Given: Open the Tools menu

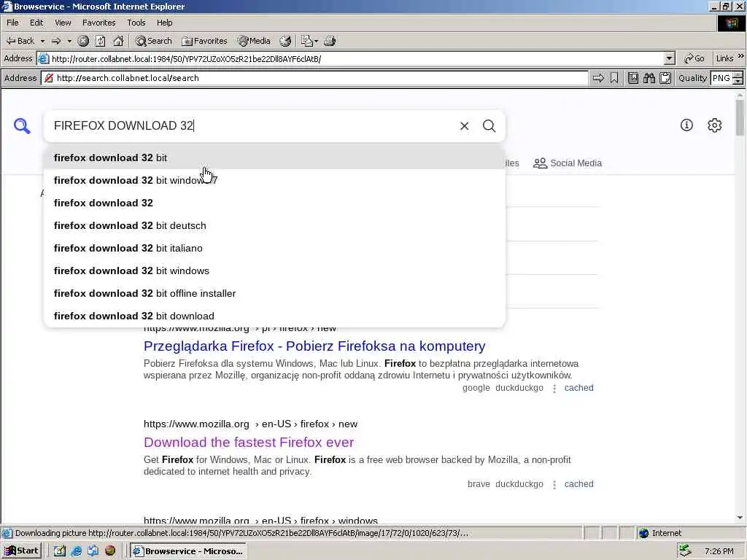Looking at the screenshot, I should (136, 23).
